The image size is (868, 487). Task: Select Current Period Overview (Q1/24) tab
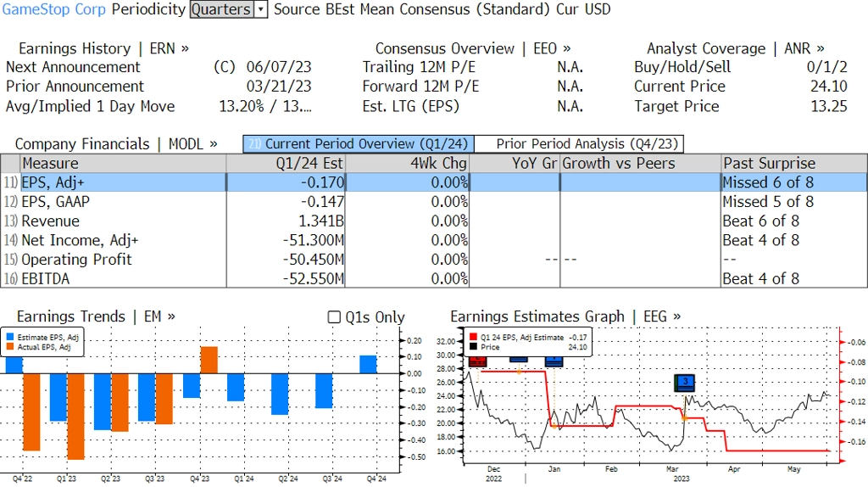coord(359,144)
